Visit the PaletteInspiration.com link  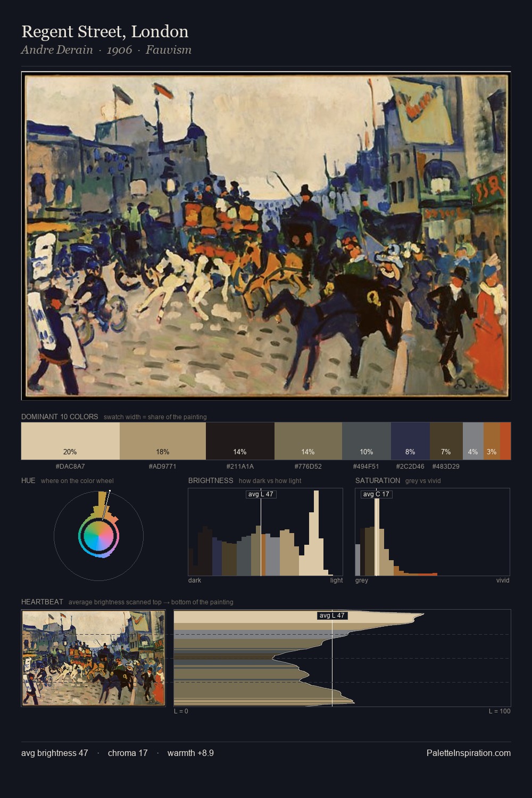469,753
